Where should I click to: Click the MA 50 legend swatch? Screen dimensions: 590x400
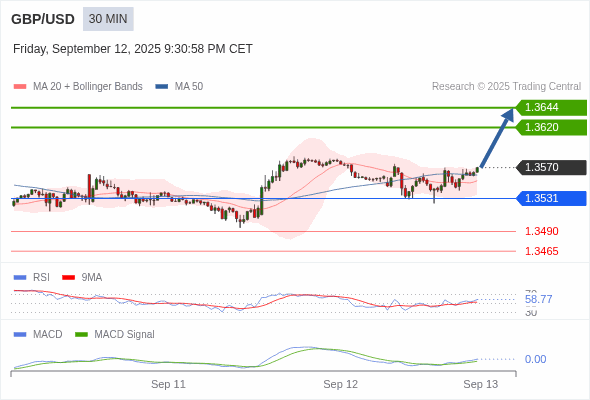click(x=162, y=87)
